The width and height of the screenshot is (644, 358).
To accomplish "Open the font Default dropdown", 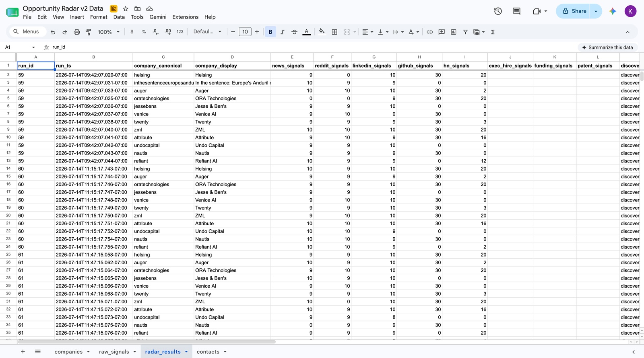I will (x=207, y=32).
